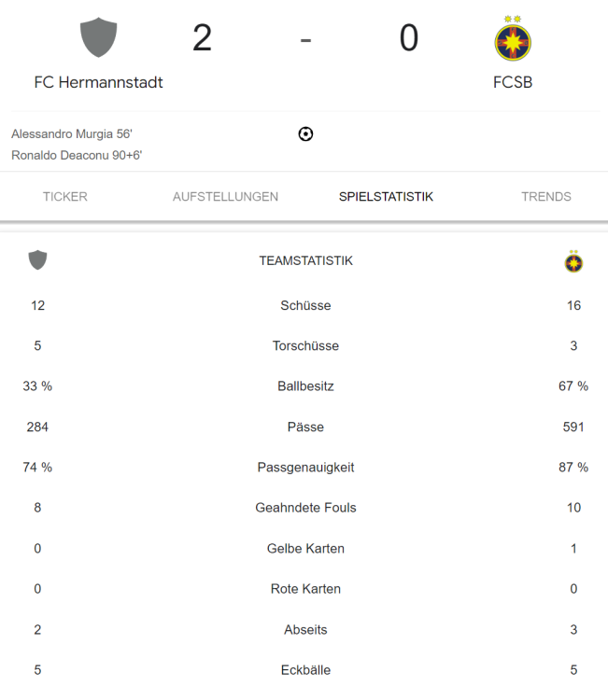Click the FC Hermannstadt shield crest
This screenshot has width=608, height=700.
point(98,38)
